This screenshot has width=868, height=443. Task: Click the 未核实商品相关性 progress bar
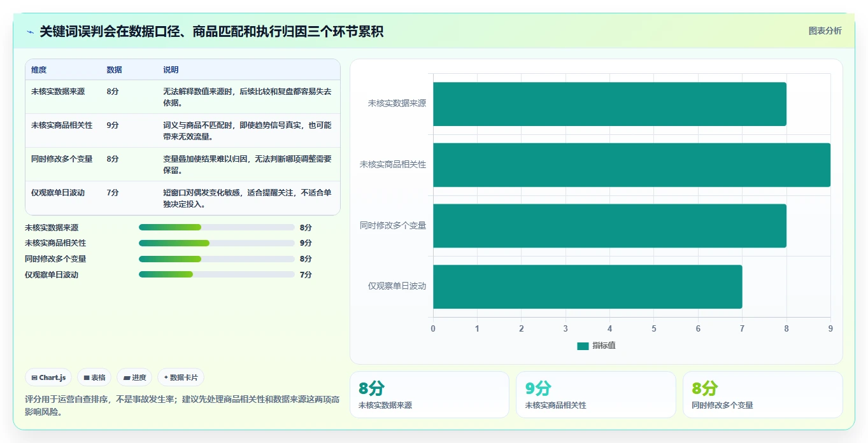click(217, 243)
